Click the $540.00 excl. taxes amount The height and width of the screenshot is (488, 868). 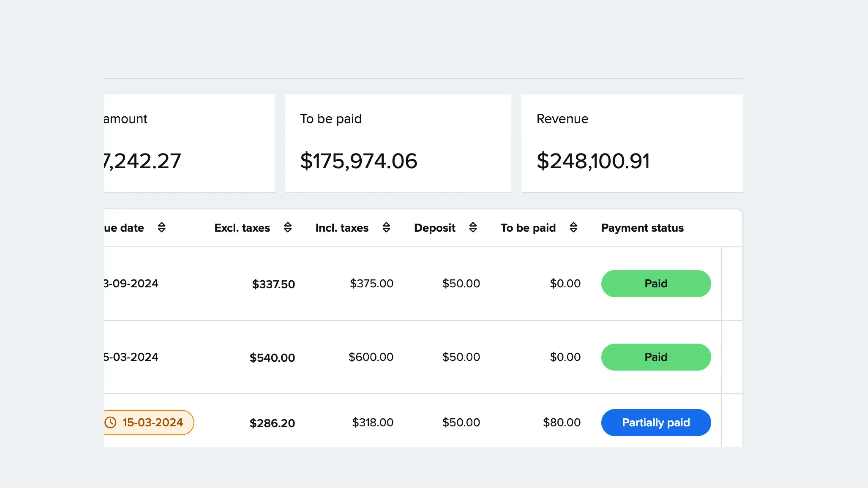272,358
